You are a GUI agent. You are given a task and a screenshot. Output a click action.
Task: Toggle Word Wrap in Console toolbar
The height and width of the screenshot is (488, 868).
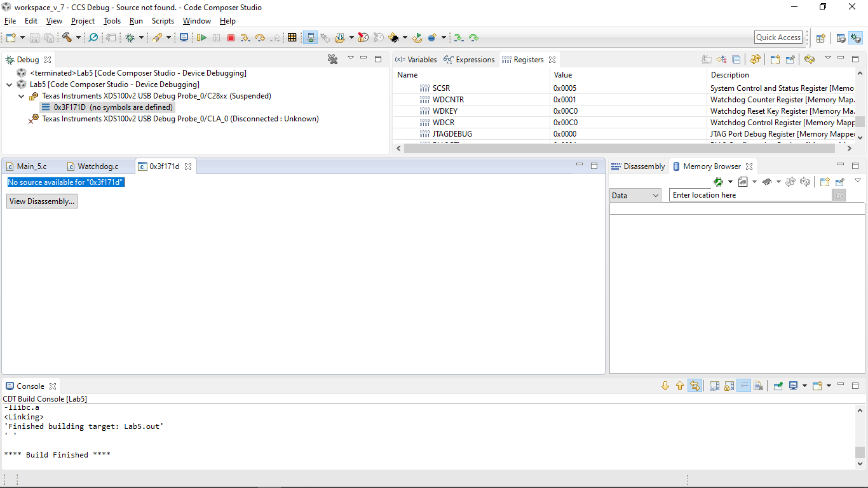(x=743, y=386)
